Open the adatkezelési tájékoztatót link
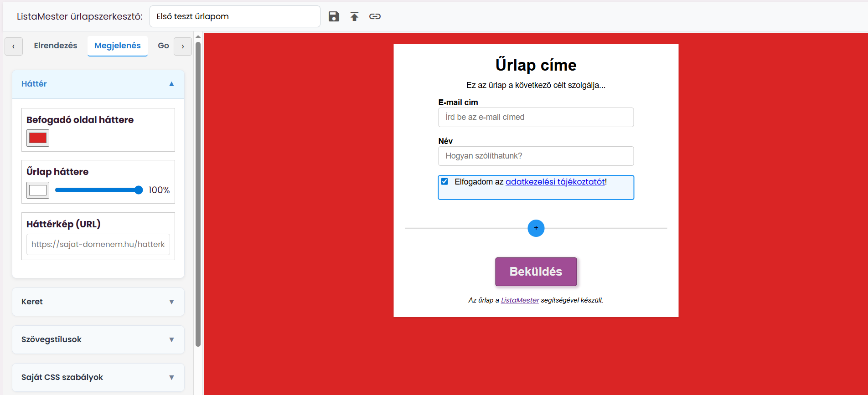Image resolution: width=868 pixels, height=395 pixels. coord(555,182)
